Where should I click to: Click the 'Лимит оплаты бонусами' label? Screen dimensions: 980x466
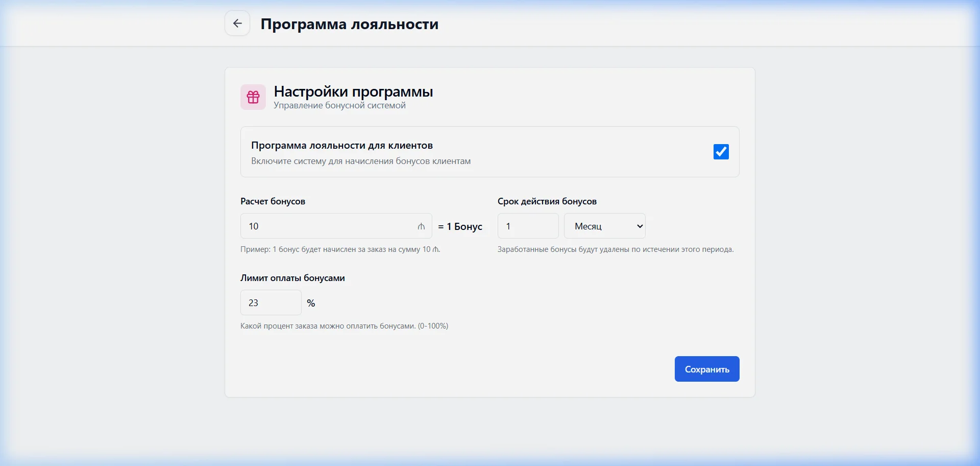(x=292, y=278)
